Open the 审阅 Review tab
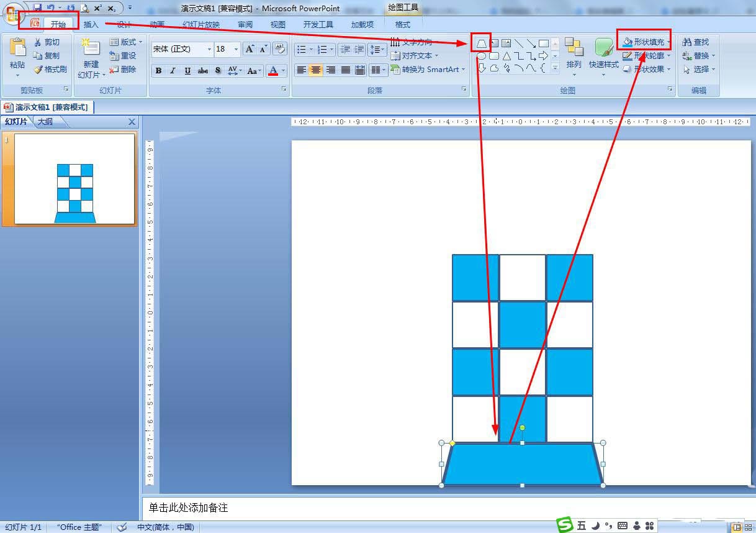 click(x=245, y=24)
